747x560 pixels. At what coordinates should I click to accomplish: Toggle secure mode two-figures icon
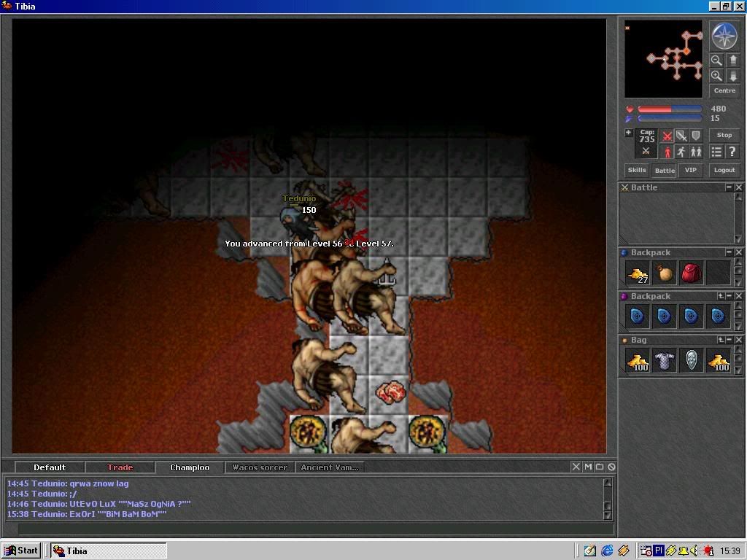coord(696,152)
